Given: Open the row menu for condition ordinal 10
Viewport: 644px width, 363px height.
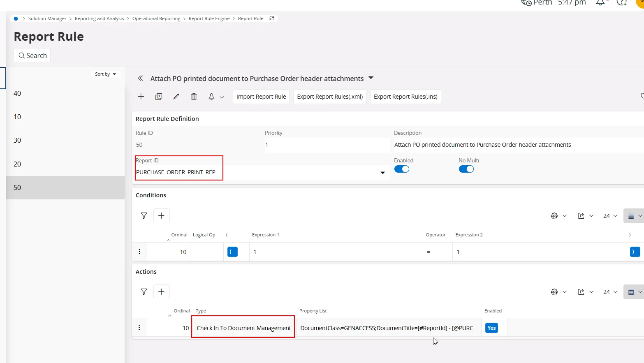Looking at the screenshot, I should pyautogui.click(x=139, y=252).
